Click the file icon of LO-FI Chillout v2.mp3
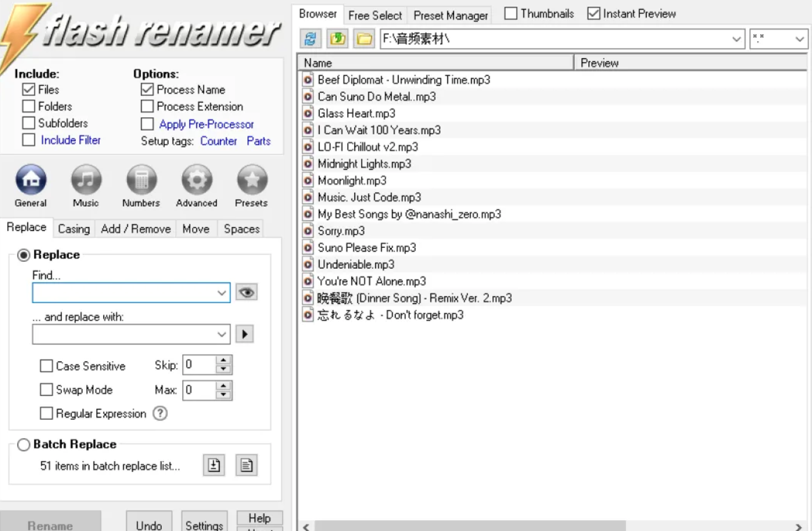This screenshot has width=812, height=531. pyautogui.click(x=308, y=147)
